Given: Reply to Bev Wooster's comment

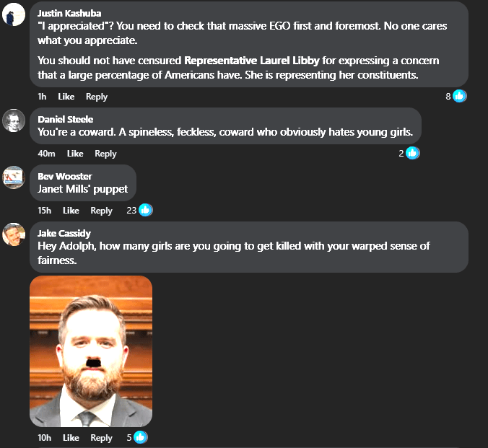Looking at the screenshot, I should pyautogui.click(x=101, y=211).
